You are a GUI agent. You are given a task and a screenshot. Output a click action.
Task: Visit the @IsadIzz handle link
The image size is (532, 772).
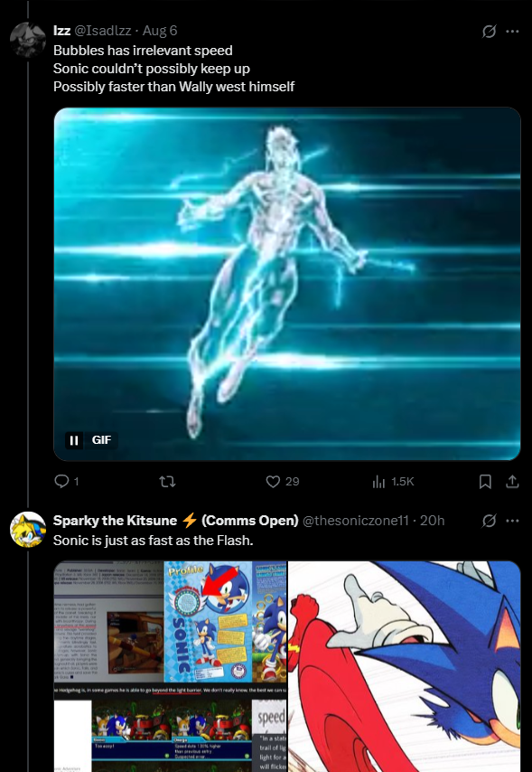point(102,31)
